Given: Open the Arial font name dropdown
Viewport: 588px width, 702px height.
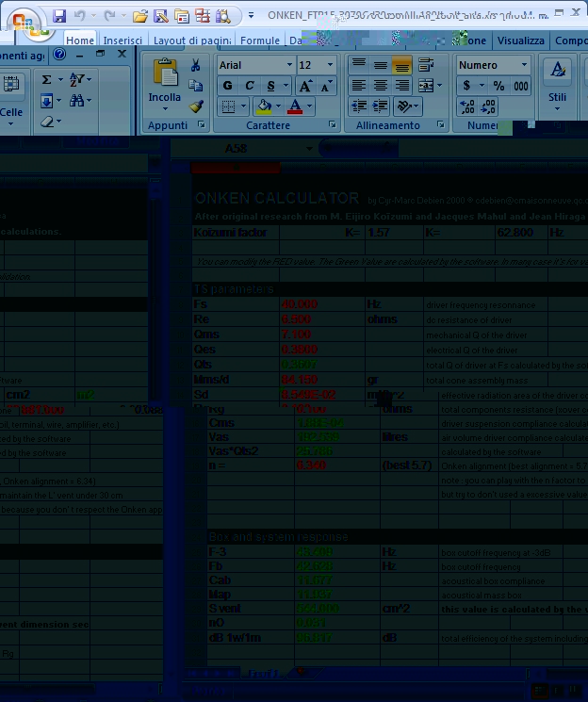Looking at the screenshot, I should (x=288, y=65).
